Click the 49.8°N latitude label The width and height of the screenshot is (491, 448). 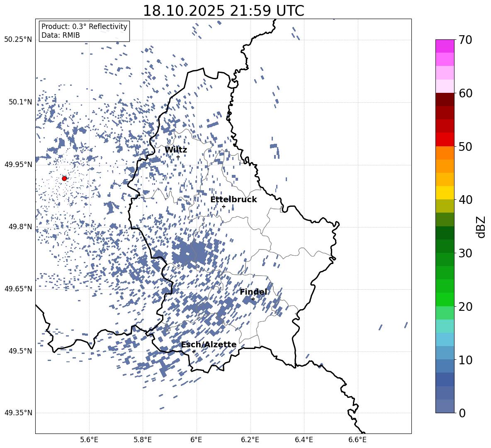point(20,227)
